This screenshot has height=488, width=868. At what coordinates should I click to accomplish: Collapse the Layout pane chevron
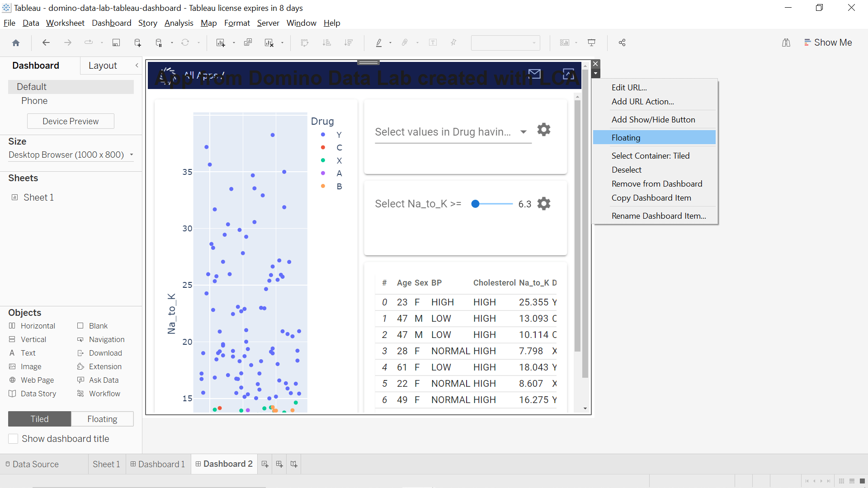tap(137, 65)
